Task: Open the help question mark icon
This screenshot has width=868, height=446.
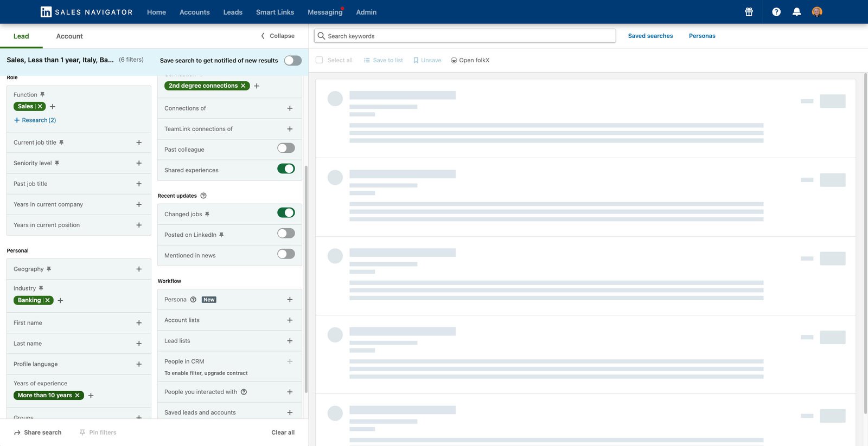Action: tap(776, 12)
